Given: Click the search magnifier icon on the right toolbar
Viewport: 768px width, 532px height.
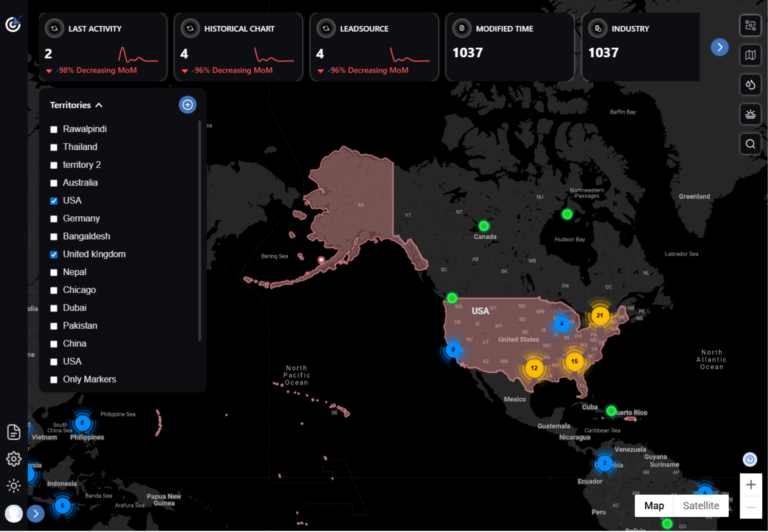Looking at the screenshot, I should coord(750,144).
